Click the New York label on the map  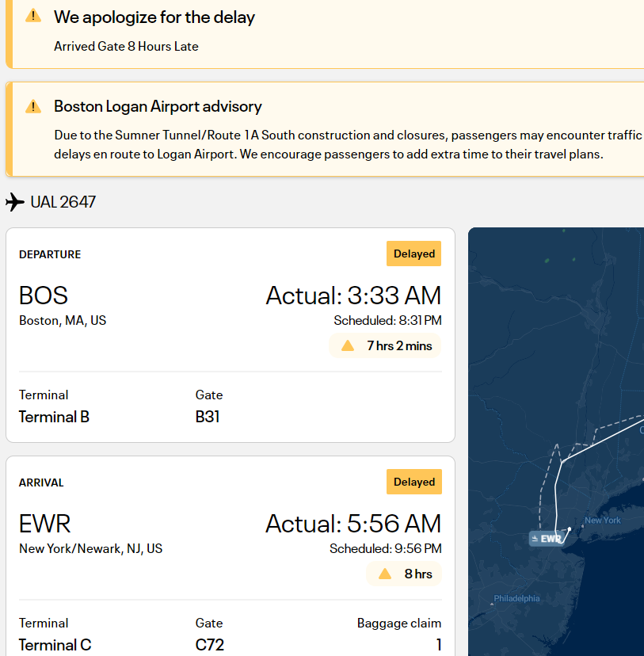pos(603,520)
